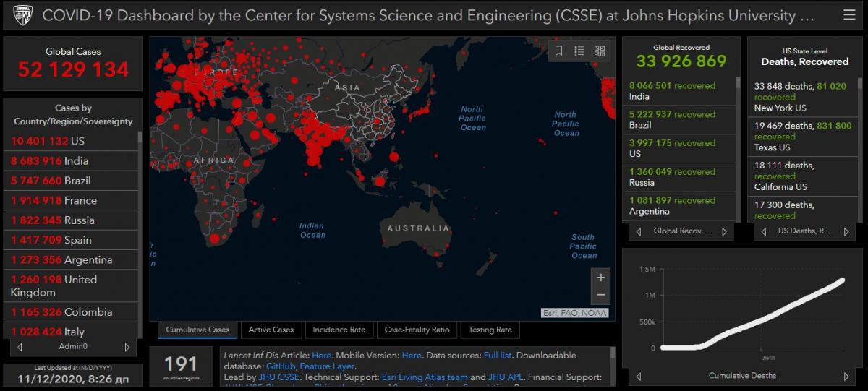
Task: Click the AUSTRALIA label on the map
Action: (418, 228)
